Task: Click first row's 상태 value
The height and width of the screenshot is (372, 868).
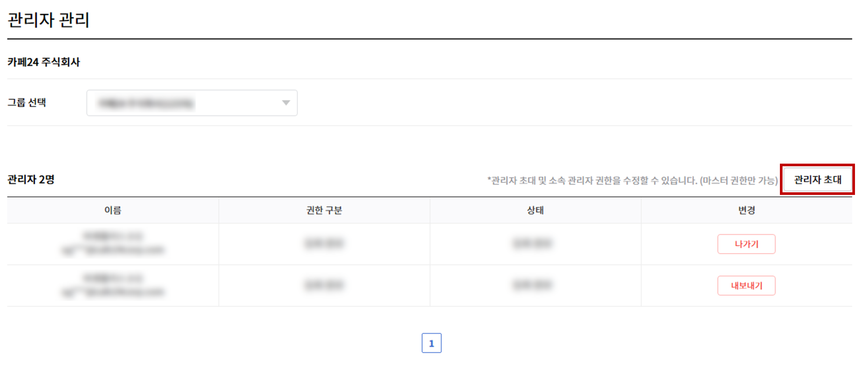Action: pos(532,244)
